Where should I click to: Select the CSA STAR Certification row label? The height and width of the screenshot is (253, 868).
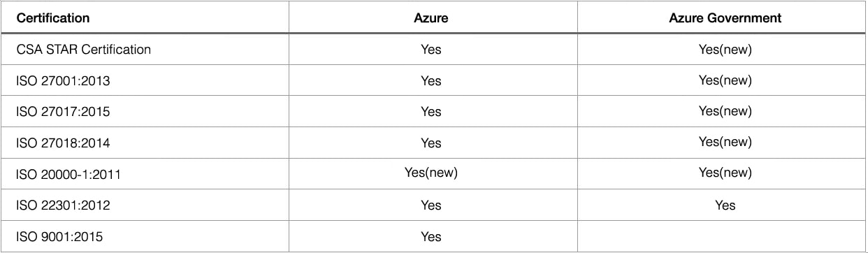(x=83, y=50)
